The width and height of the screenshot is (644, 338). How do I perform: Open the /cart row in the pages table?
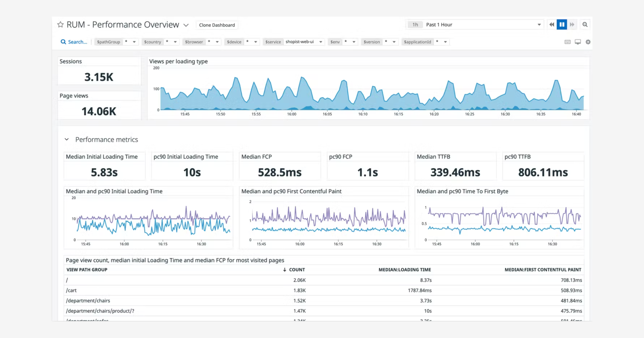click(72, 290)
